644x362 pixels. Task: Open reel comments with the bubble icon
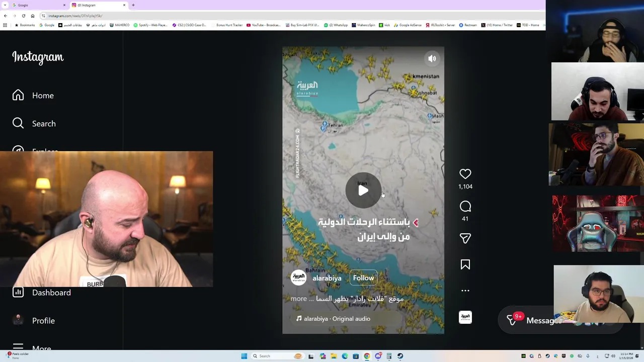[x=465, y=207]
